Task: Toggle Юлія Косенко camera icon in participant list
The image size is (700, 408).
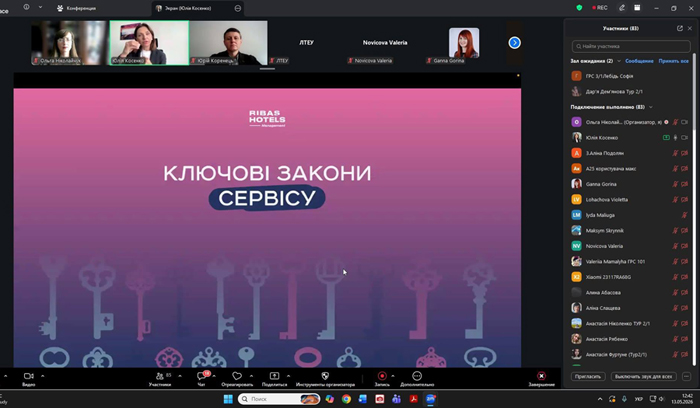Action: pos(684,137)
